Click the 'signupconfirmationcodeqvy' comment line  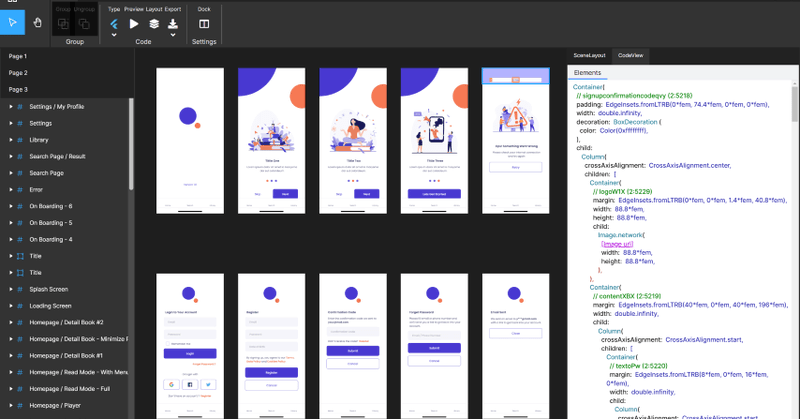coord(634,95)
